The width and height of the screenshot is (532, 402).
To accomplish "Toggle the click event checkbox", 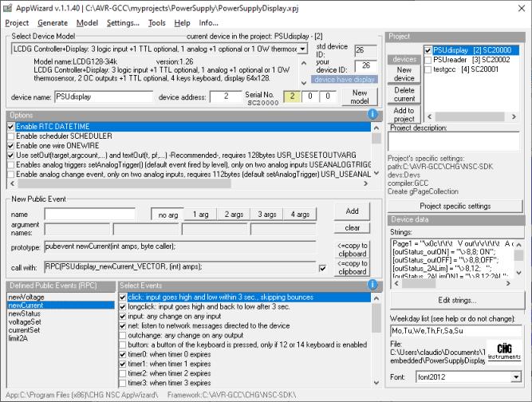I will [123, 298].
